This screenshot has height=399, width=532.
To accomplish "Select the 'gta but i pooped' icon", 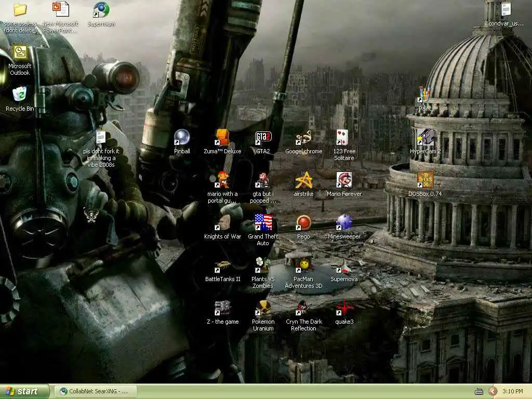I will tap(263, 180).
